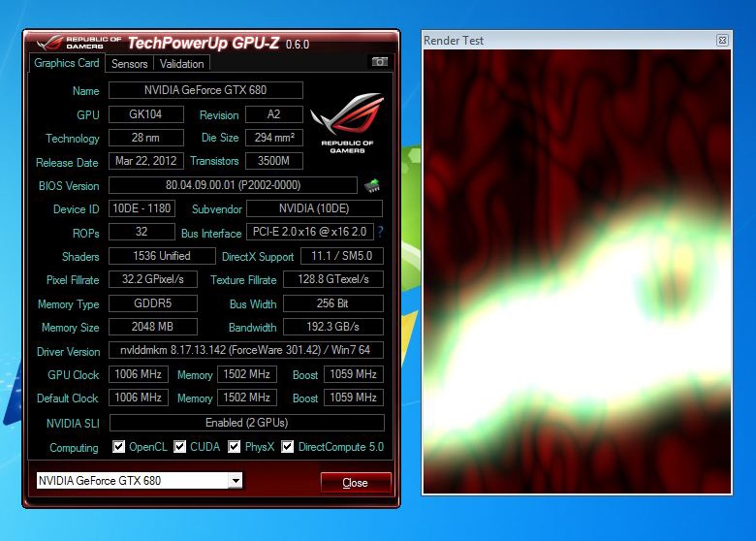The height and width of the screenshot is (541, 756).
Task: Click the Close button in GPU-Z
Action: click(x=356, y=483)
